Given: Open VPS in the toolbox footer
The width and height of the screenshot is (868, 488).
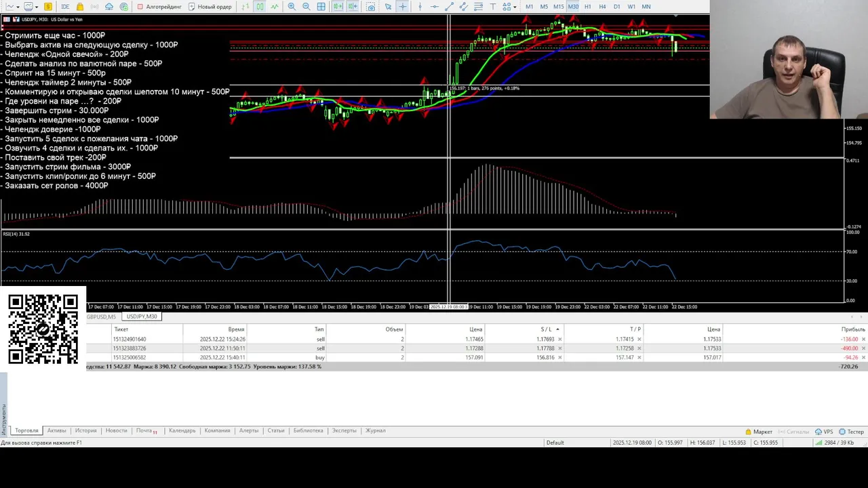Looking at the screenshot, I should (824, 432).
